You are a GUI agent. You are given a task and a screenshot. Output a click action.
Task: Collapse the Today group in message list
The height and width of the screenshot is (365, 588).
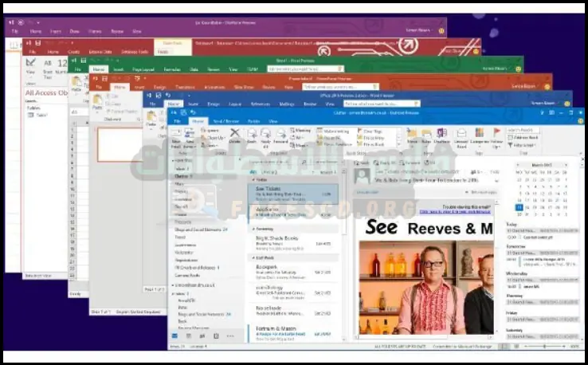tap(253, 180)
